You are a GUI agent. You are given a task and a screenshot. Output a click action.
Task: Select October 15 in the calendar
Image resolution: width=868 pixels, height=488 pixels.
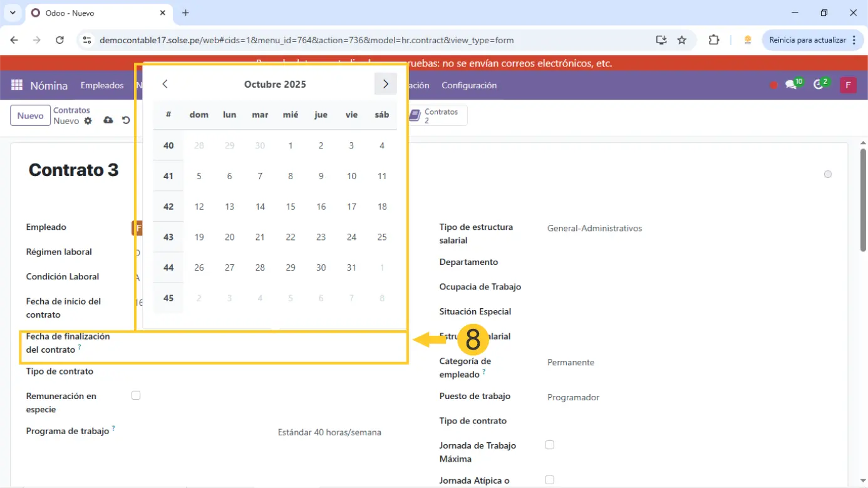click(291, 207)
